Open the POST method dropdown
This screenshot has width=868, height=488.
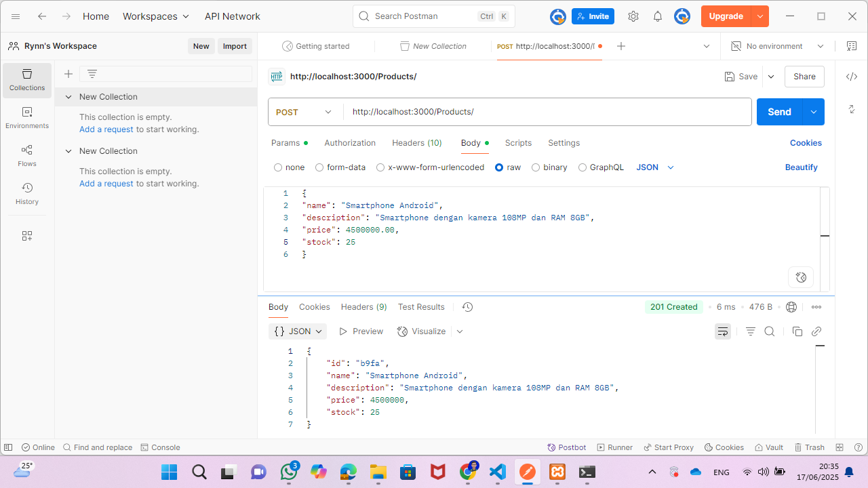304,112
